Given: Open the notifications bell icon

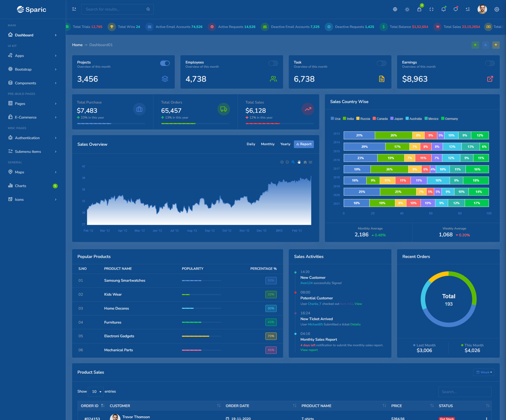Looking at the screenshot, I should click(443, 9).
